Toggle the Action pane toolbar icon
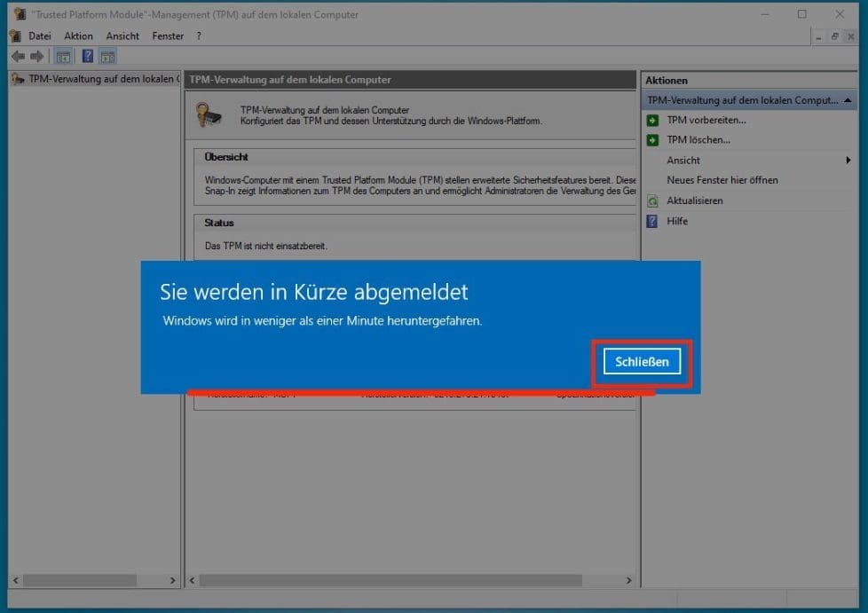 pyautogui.click(x=107, y=56)
